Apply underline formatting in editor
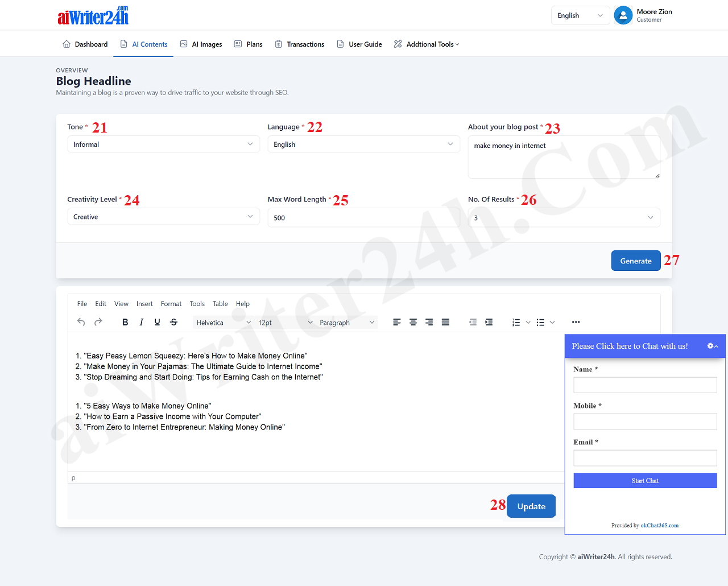 158,322
